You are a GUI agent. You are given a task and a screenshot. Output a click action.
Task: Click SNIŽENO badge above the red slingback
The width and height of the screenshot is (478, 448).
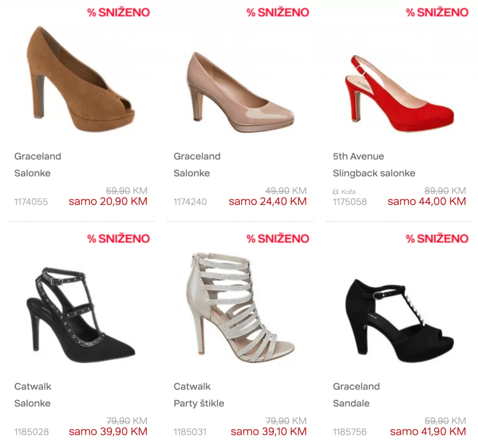pos(437,13)
